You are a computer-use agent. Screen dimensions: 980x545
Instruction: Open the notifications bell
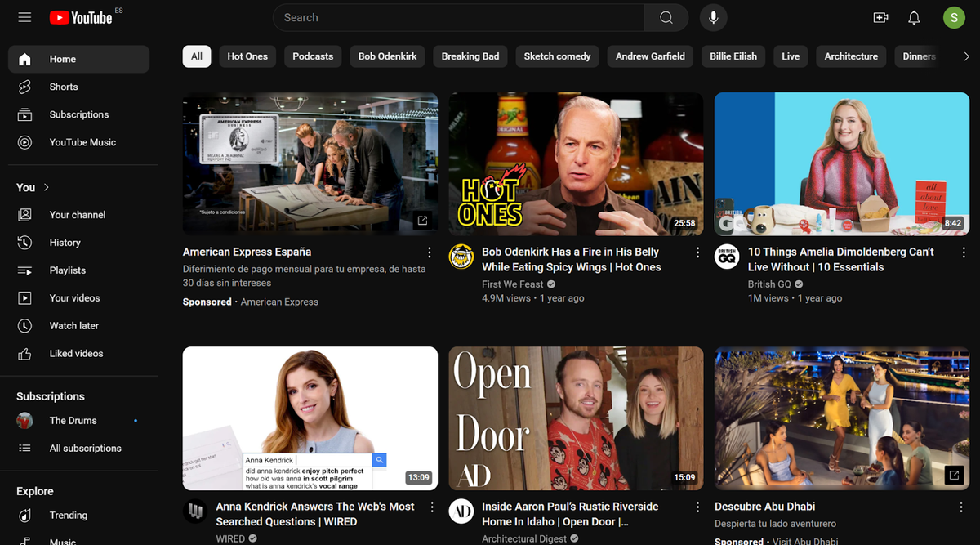(915, 17)
